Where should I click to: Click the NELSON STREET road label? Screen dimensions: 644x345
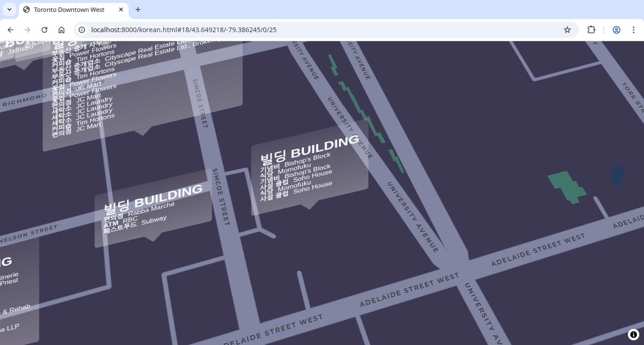[28, 235]
